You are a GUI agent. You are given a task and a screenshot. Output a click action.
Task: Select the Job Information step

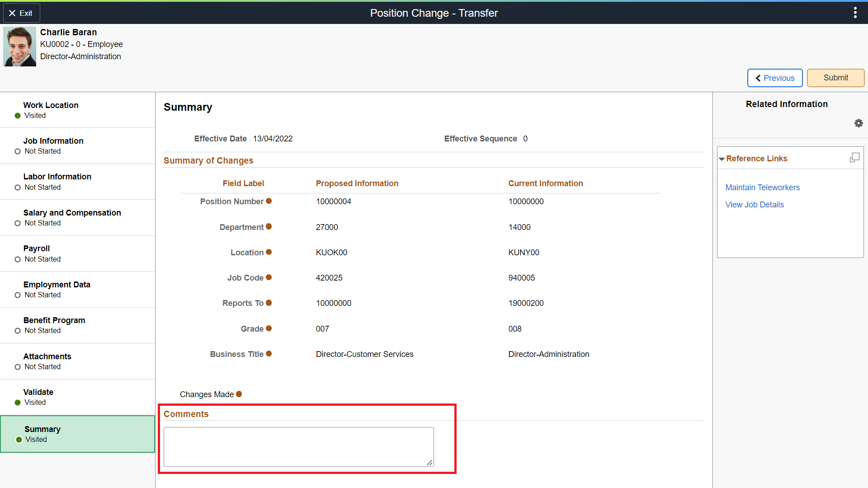click(x=53, y=145)
